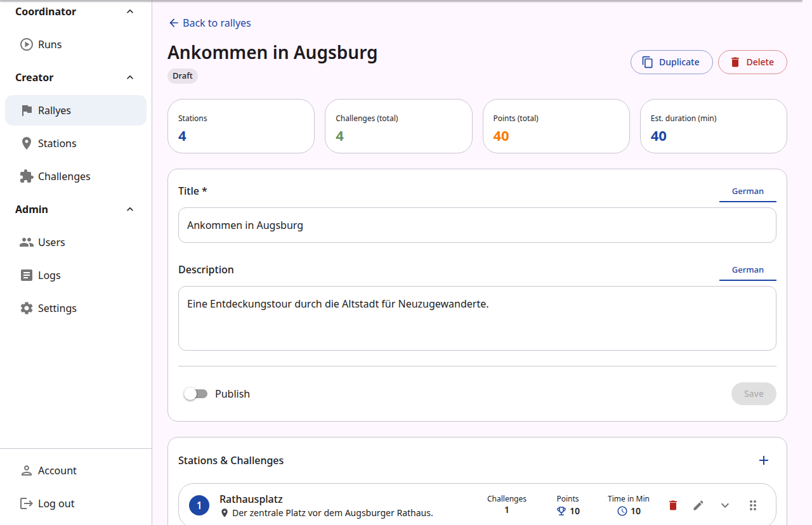
Task: Edit the Rathausplatz station via pencil icon
Action: (x=698, y=505)
